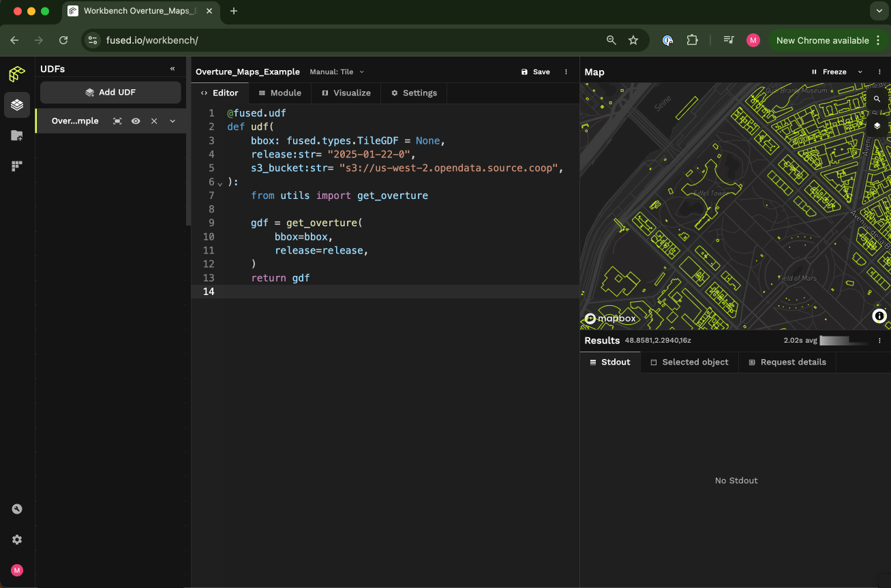The image size is (891, 588).
Task: Switch to the Stdout tab
Action: coord(610,362)
